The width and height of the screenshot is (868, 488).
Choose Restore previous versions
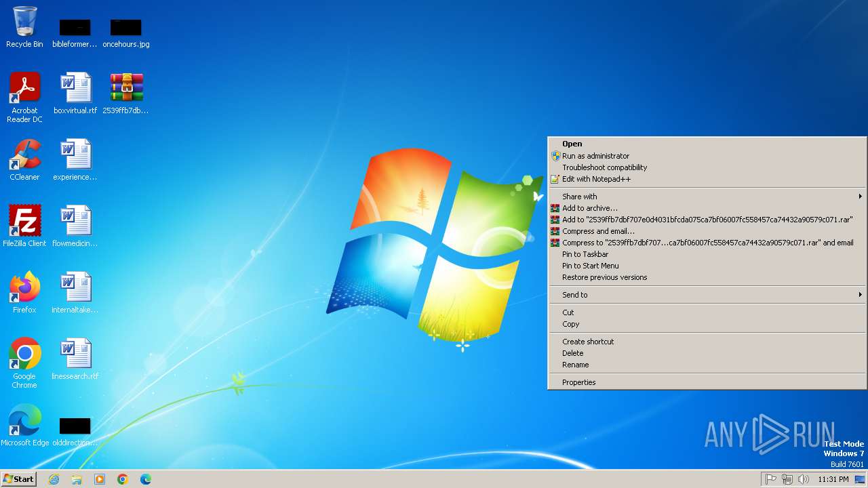[707, 277]
